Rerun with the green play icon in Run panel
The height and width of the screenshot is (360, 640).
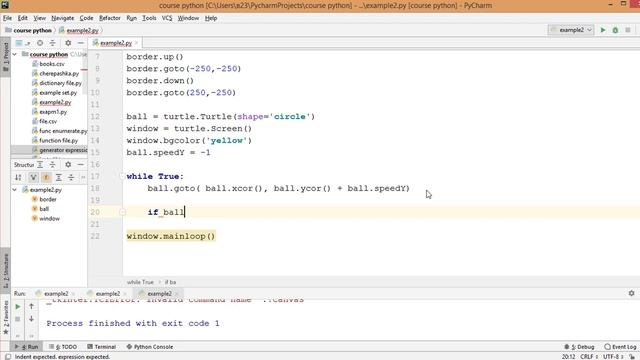click(18, 307)
